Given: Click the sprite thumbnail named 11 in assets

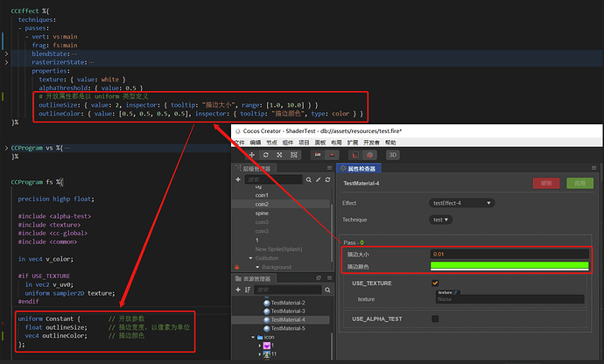Looking at the screenshot, I should [267, 354].
